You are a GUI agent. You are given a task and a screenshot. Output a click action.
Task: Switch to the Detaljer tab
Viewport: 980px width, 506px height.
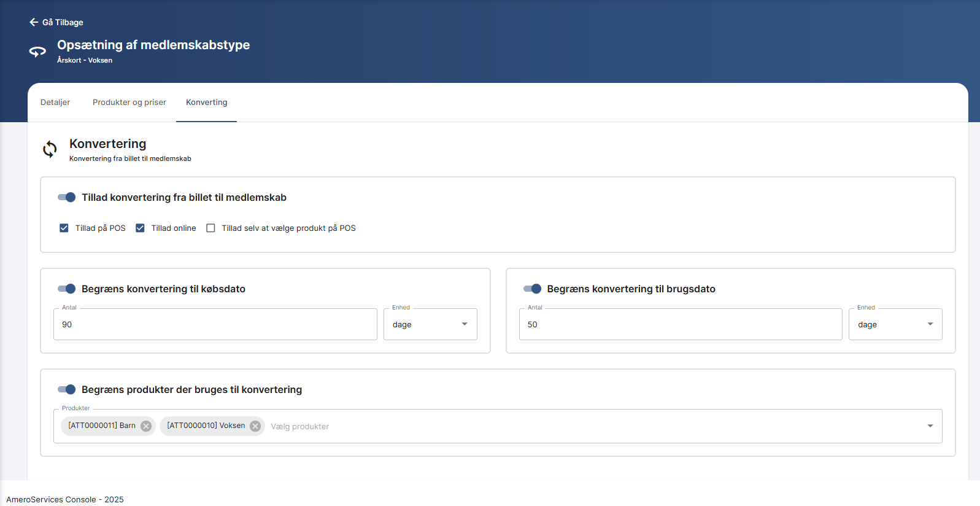click(55, 103)
